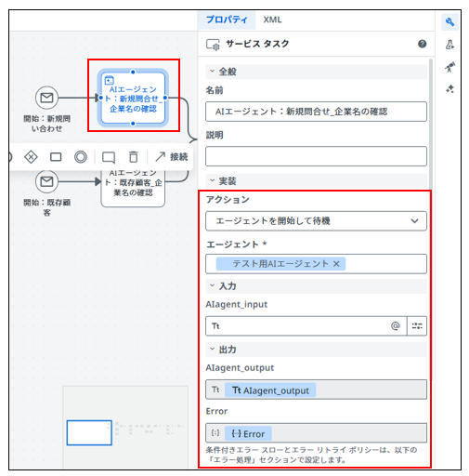Click the sparkle AI icon in sidebar
Image resolution: width=469 pixels, height=476 pixels.
coord(449,89)
